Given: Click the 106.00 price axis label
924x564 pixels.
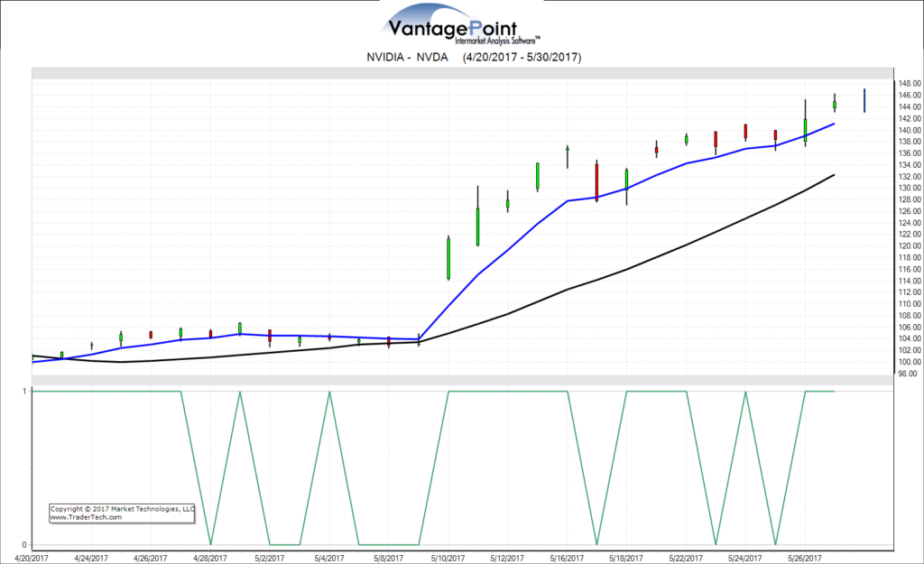Looking at the screenshot, I should point(910,328).
